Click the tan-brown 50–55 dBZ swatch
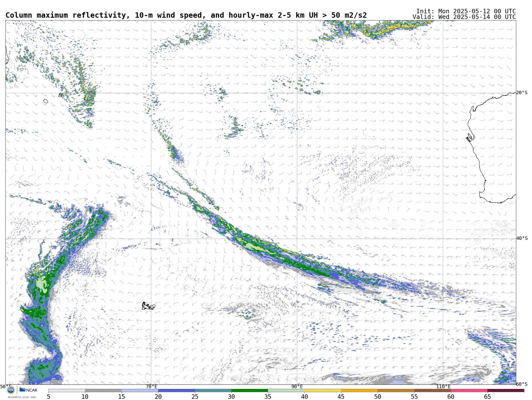Viewport: 532px width, 400px height. pos(396,391)
